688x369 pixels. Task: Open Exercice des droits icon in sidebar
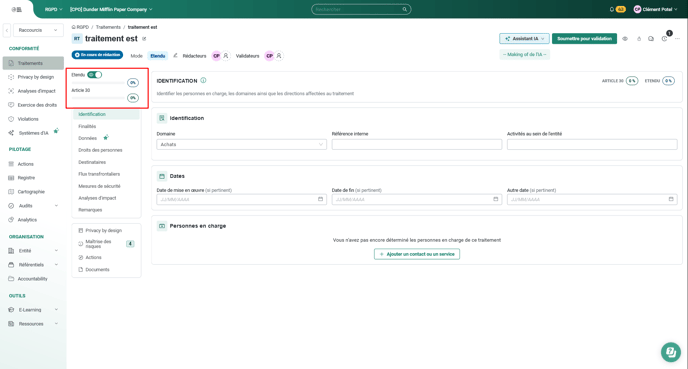[11, 105]
